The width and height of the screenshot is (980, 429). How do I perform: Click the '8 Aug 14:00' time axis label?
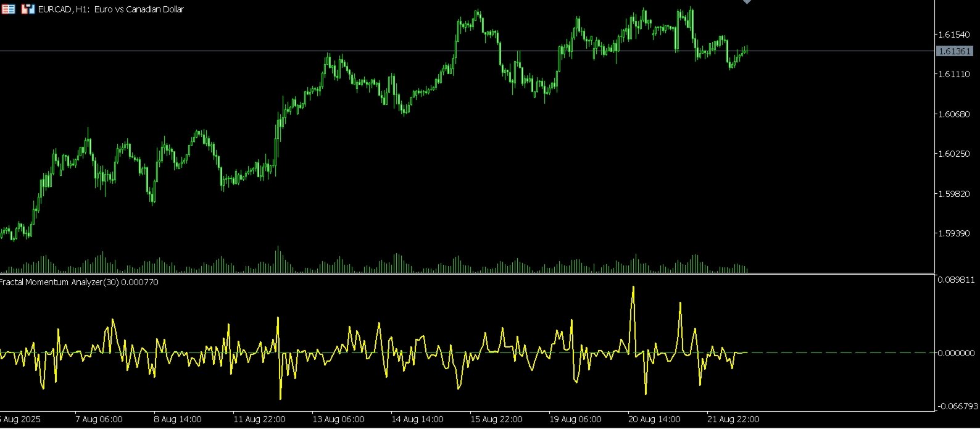(178, 419)
